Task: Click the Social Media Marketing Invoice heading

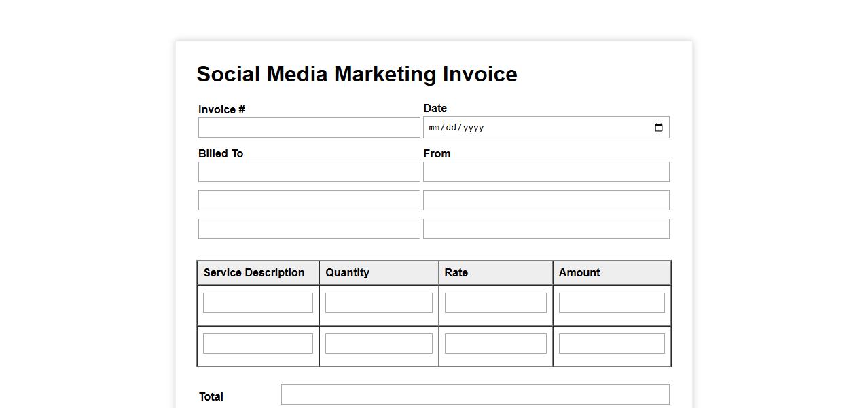Action: coord(357,74)
